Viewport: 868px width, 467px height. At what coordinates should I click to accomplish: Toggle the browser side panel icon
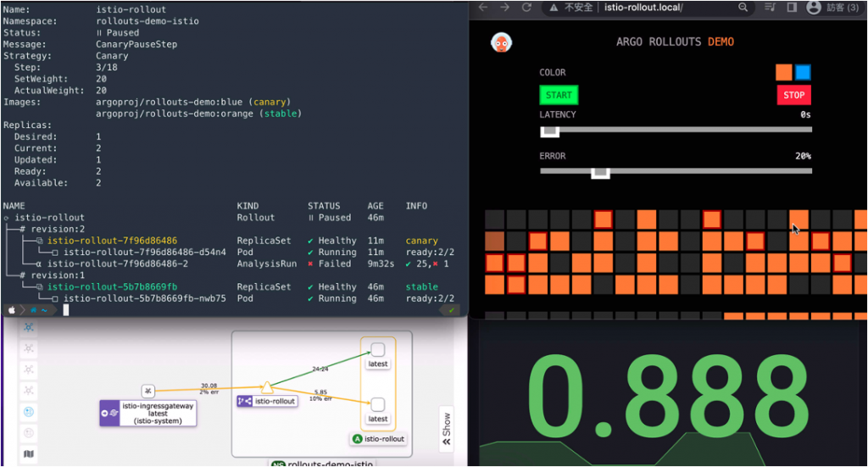(792, 7)
